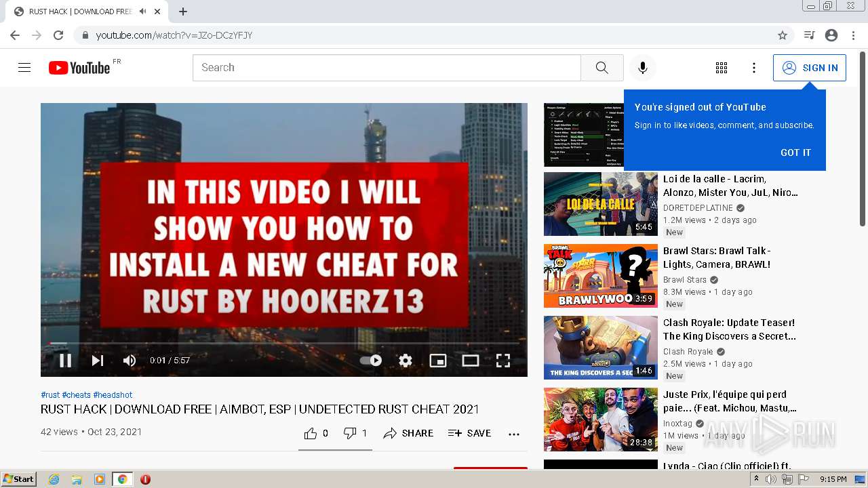Click the address bar URL
This screenshot has height=488, width=868.
point(174,35)
